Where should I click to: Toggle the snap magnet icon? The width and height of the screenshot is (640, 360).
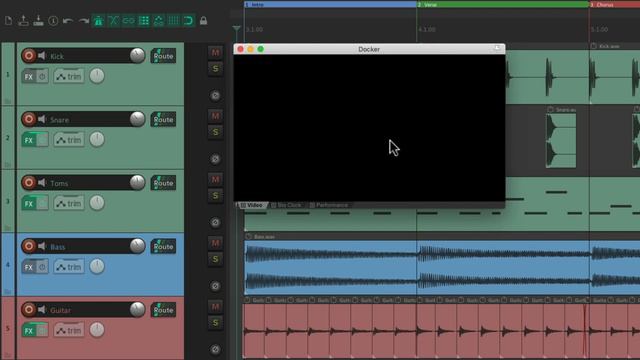coord(188,20)
